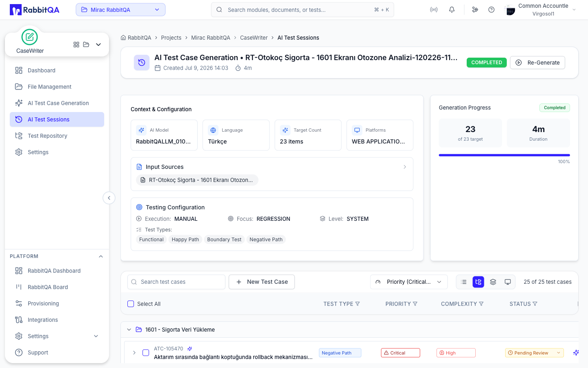Viewport: 588px width, 368px height.
Task: Expand the platform Settings submenu chevron
Action: click(96, 336)
